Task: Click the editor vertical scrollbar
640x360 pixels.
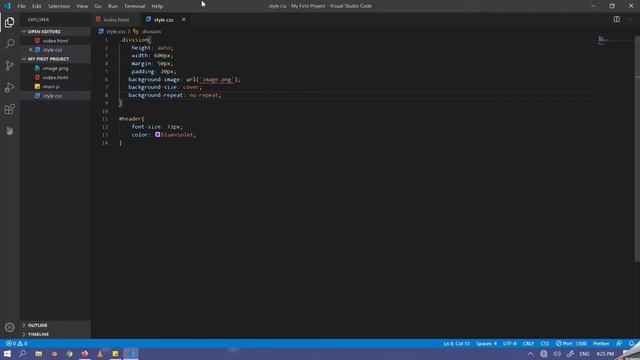Action: coord(637,149)
